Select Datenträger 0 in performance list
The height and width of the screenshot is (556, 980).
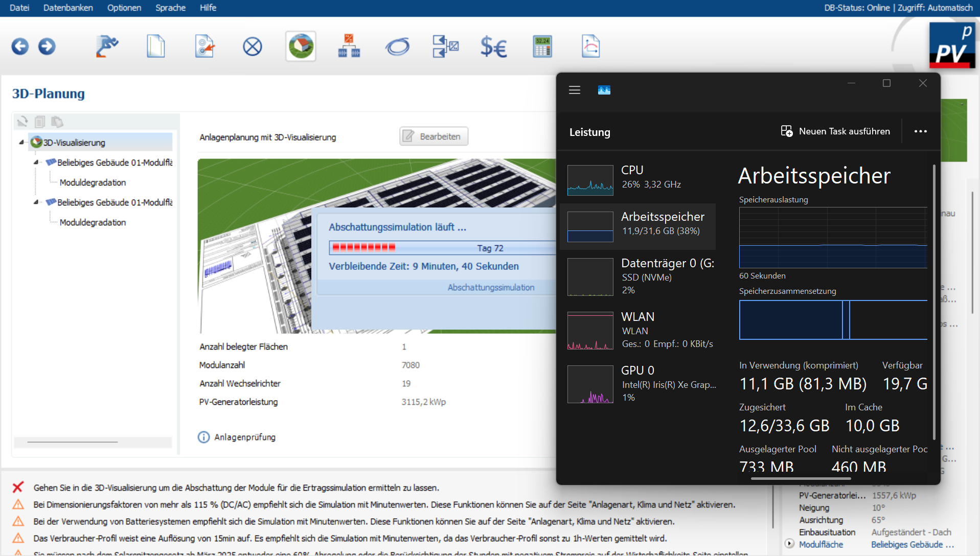[638, 276]
